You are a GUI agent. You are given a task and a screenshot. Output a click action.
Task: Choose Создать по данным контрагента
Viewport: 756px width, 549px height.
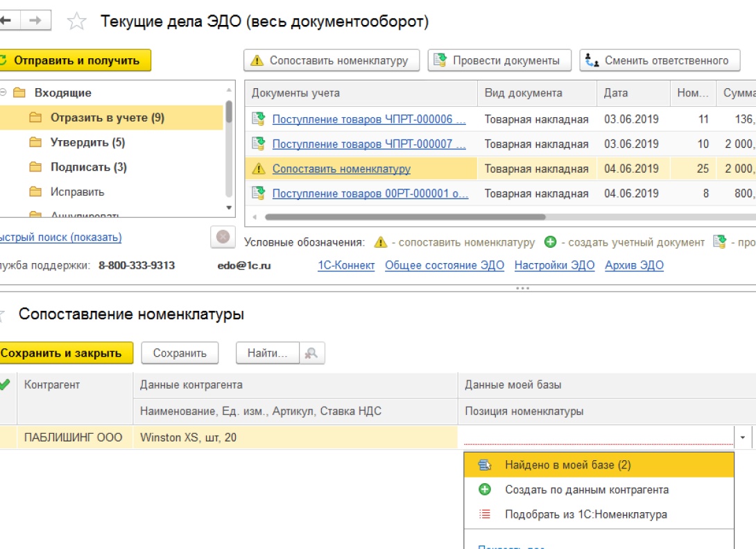tap(599, 490)
